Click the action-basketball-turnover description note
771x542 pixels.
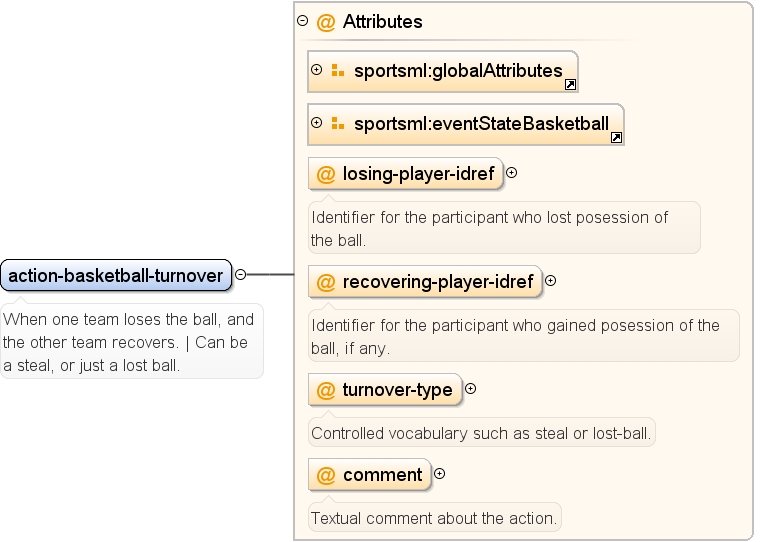click(x=131, y=341)
